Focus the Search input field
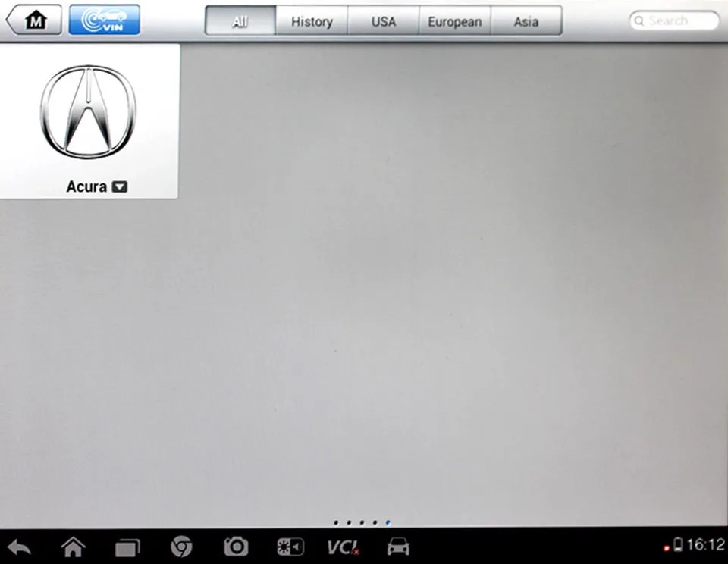This screenshot has width=728, height=564. click(673, 21)
